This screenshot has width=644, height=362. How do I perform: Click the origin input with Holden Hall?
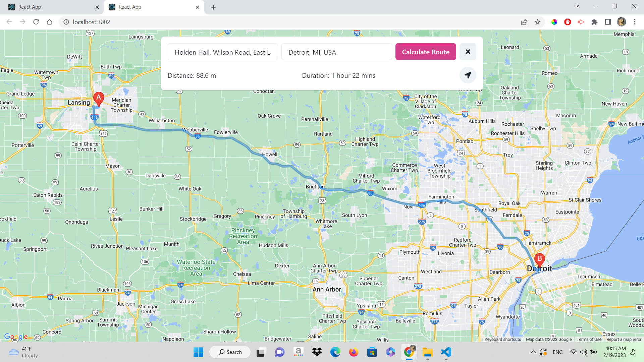223,52
